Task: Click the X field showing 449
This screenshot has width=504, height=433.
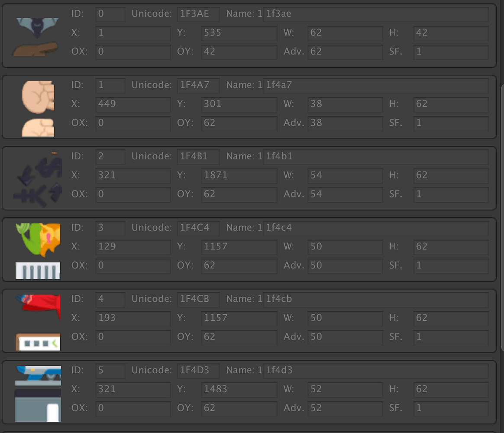Action: (x=132, y=104)
